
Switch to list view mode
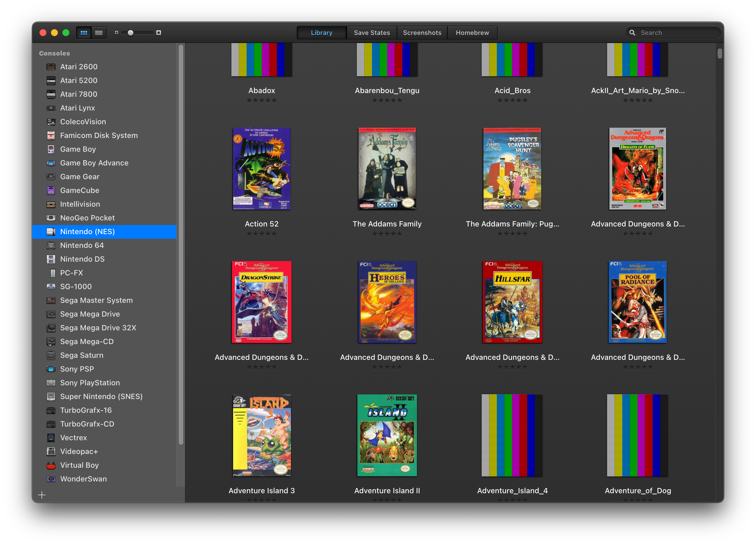pos(99,33)
